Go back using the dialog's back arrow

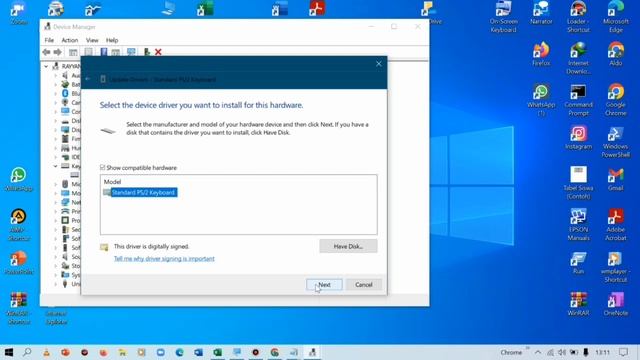(x=88, y=79)
